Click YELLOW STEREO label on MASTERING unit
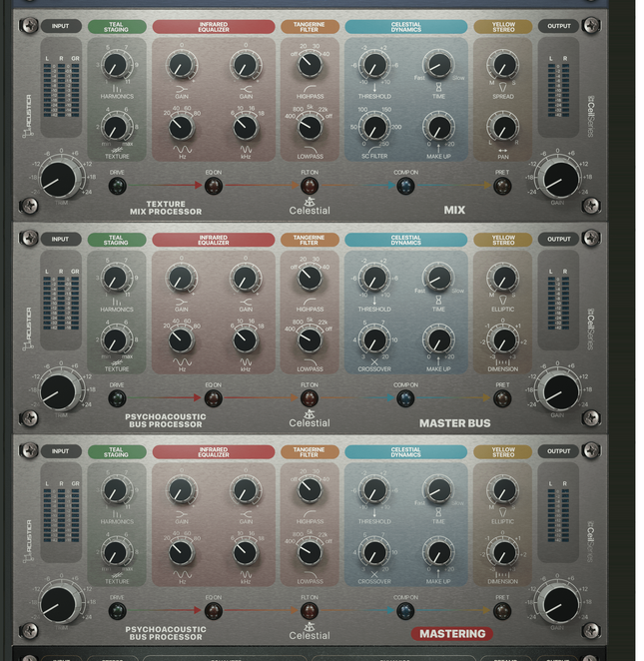Viewport: 644px width, 661px height. pos(503,452)
